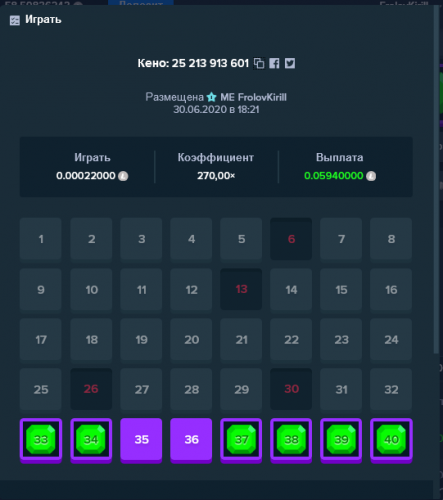Click Keno tile number 18
Viewport: 443px width, 500px height.
click(91, 339)
